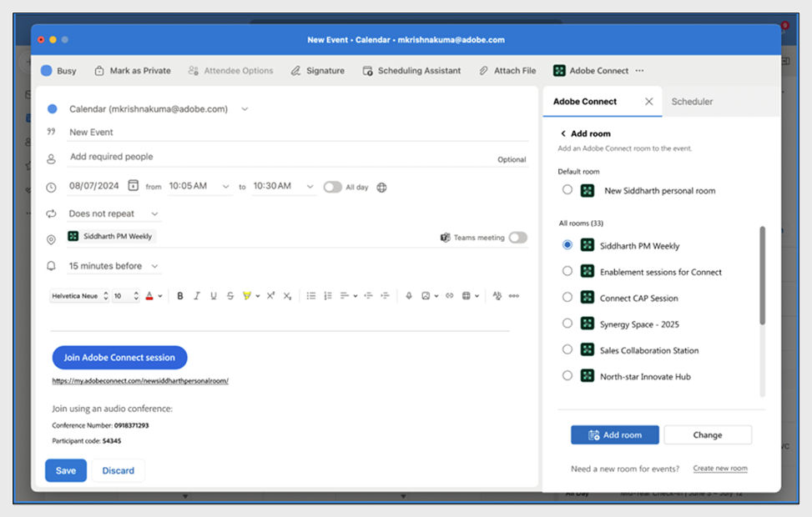Select North-star Innovate Hub radio button
The height and width of the screenshot is (517, 812).
567,375
